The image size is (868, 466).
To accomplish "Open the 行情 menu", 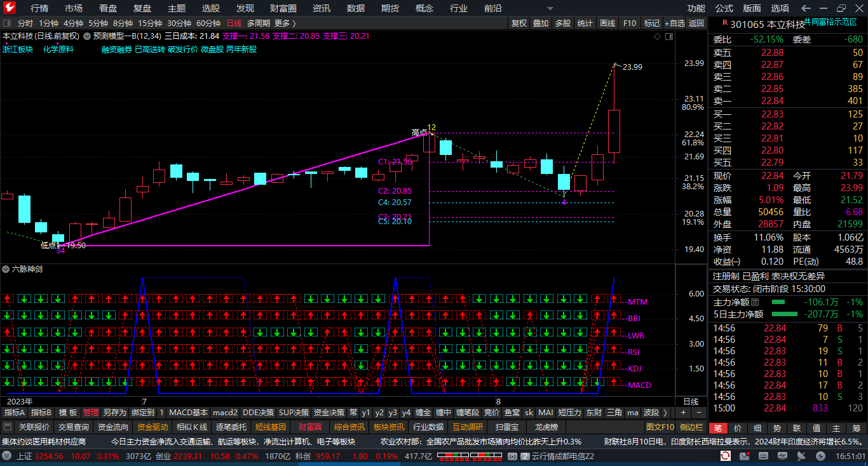I will (39, 8).
